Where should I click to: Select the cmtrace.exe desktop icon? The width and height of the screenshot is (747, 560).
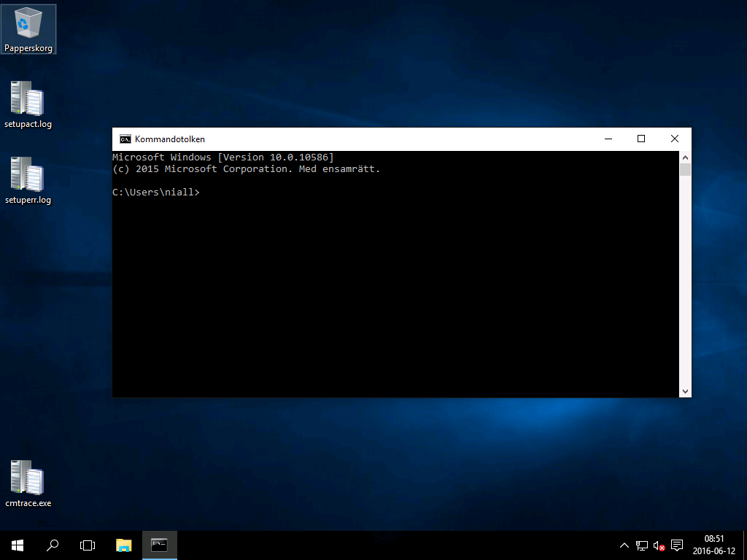(28, 484)
